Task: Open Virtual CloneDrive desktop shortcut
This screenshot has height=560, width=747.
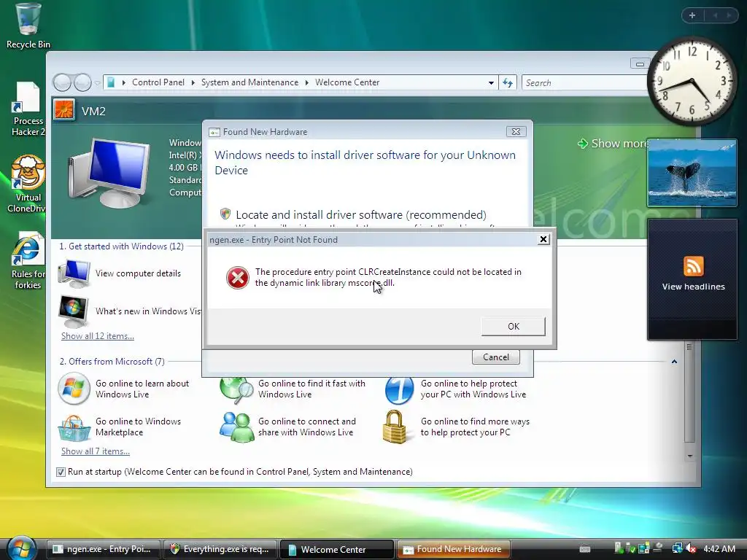Action: [x=27, y=184]
